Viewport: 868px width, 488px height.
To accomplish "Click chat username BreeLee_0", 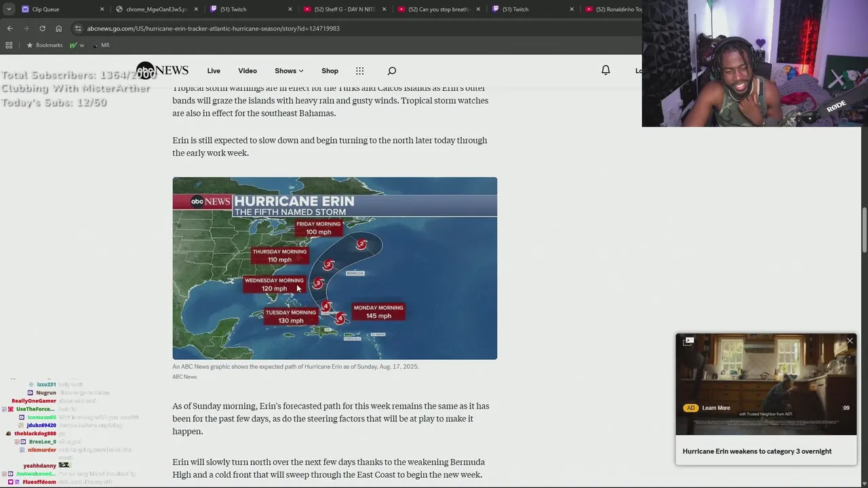I will (x=43, y=442).
